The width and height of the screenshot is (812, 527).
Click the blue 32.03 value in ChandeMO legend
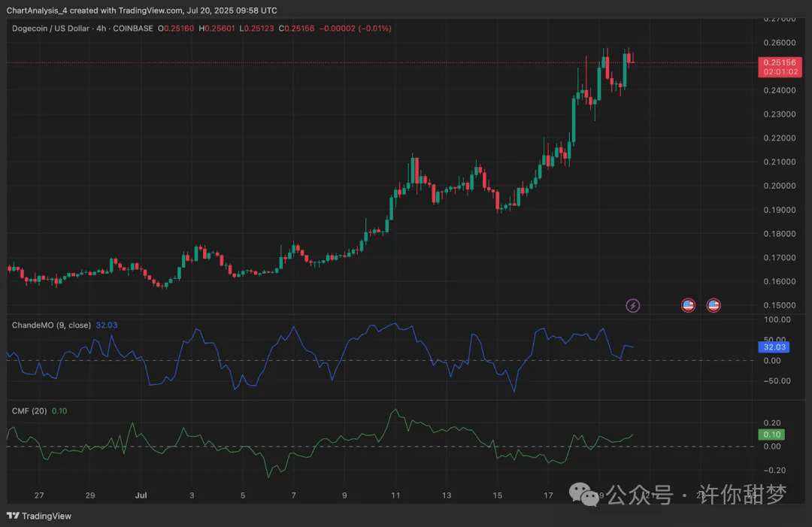(x=107, y=325)
